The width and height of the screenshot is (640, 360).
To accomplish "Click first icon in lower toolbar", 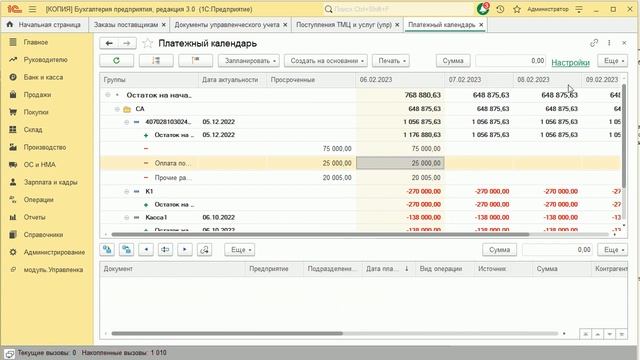I will pos(107,249).
